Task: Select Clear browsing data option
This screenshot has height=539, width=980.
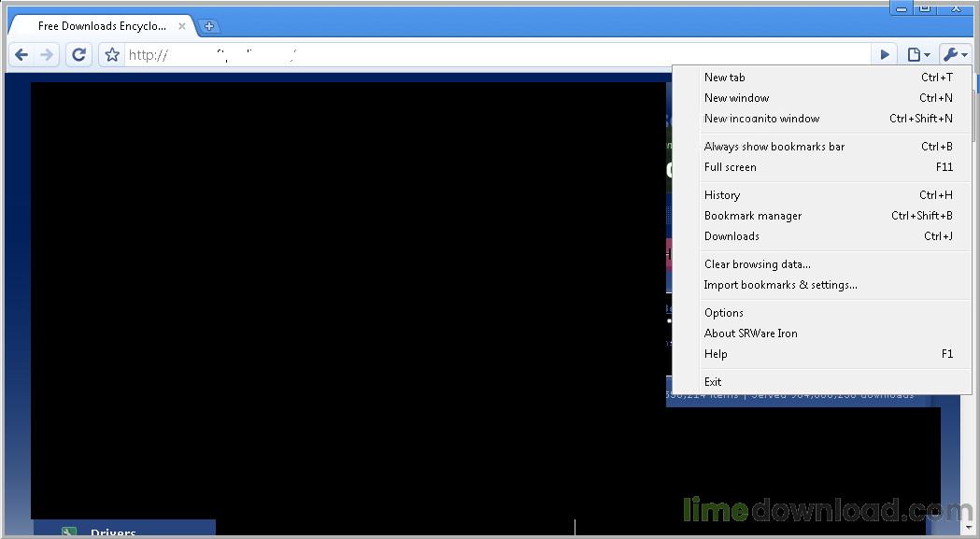Action: pyautogui.click(x=758, y=264)
